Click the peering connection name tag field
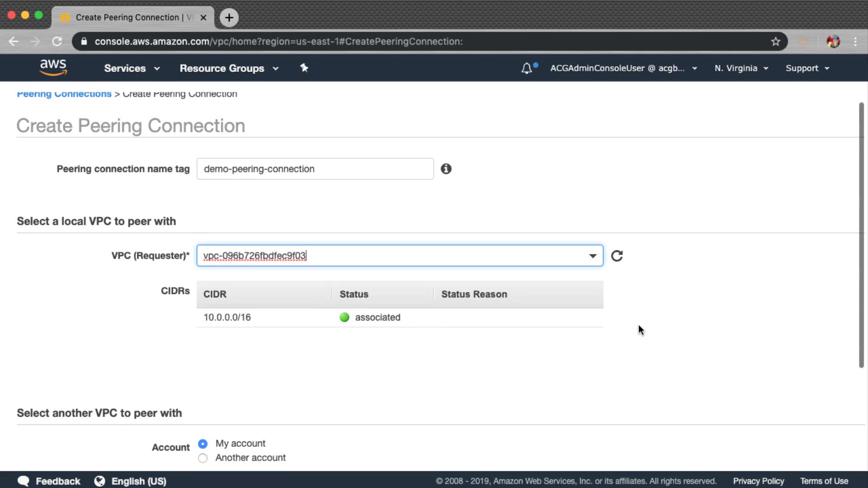This screenshot has width=868, height=488. 315,169
